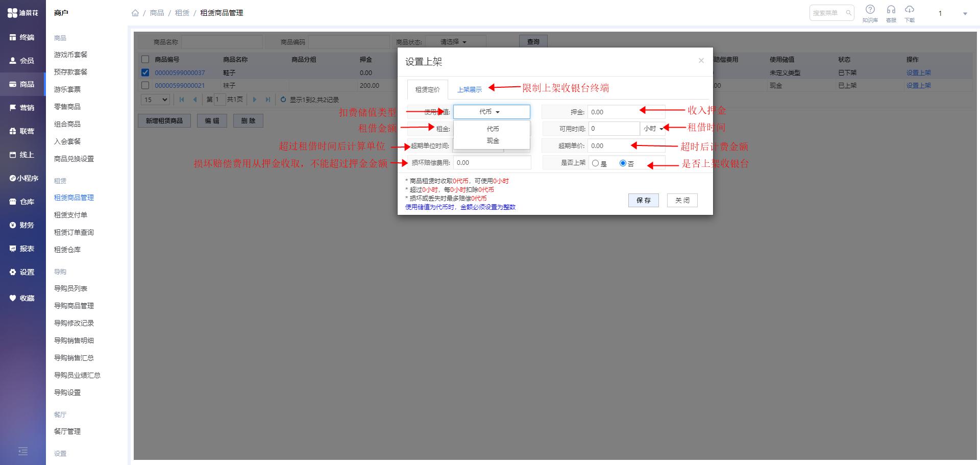Viewport: 980px width, 465px height.
Task: Collapse the sidebar with the bottom menu icon
Action: click(22, 451)
